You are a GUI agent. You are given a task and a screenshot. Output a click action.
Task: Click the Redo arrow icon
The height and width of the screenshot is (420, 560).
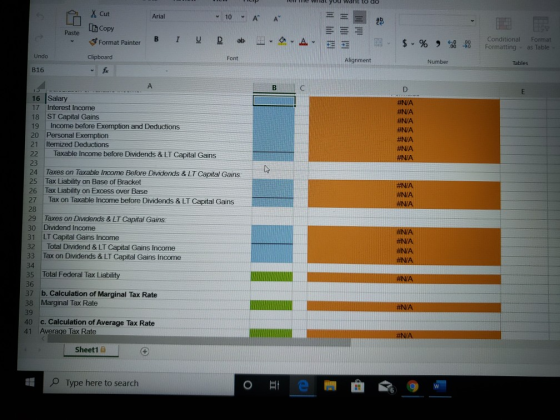pos(39,38)
